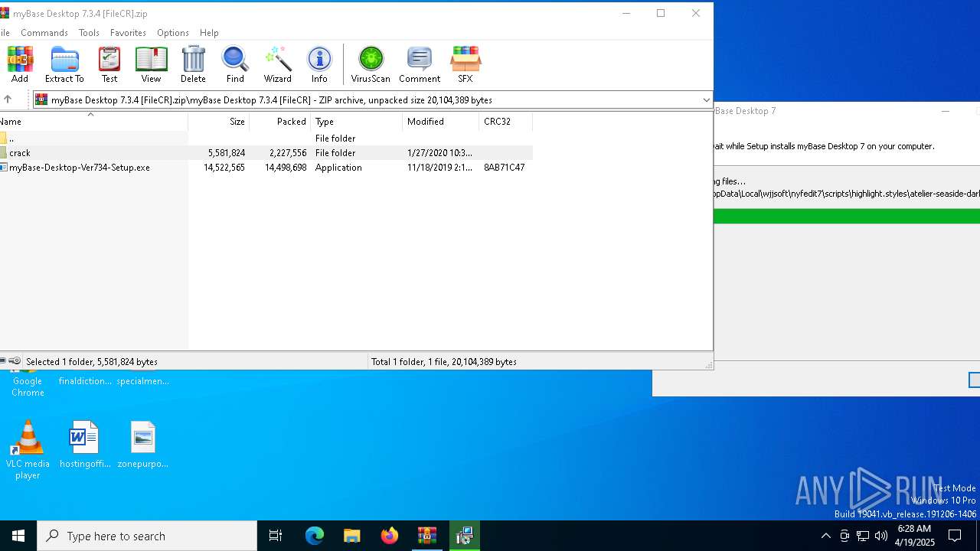
Task: Sort by the Packed column header
Action: (x=280, y=122)
